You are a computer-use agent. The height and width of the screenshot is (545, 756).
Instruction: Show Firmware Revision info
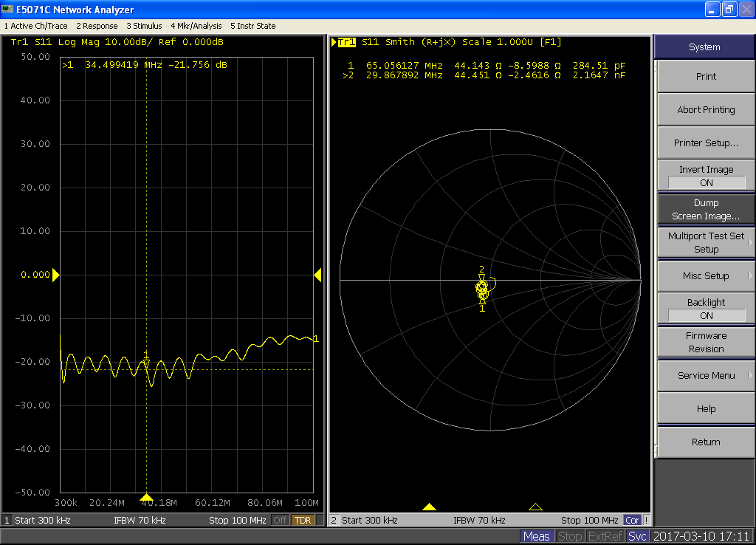coord(706,343)
